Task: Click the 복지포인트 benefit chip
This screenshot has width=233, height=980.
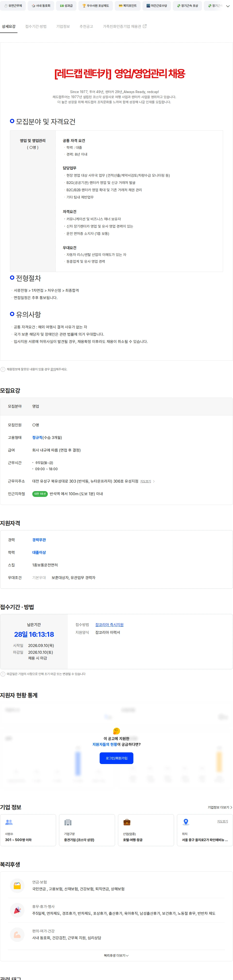Action: tap(127, 6)
